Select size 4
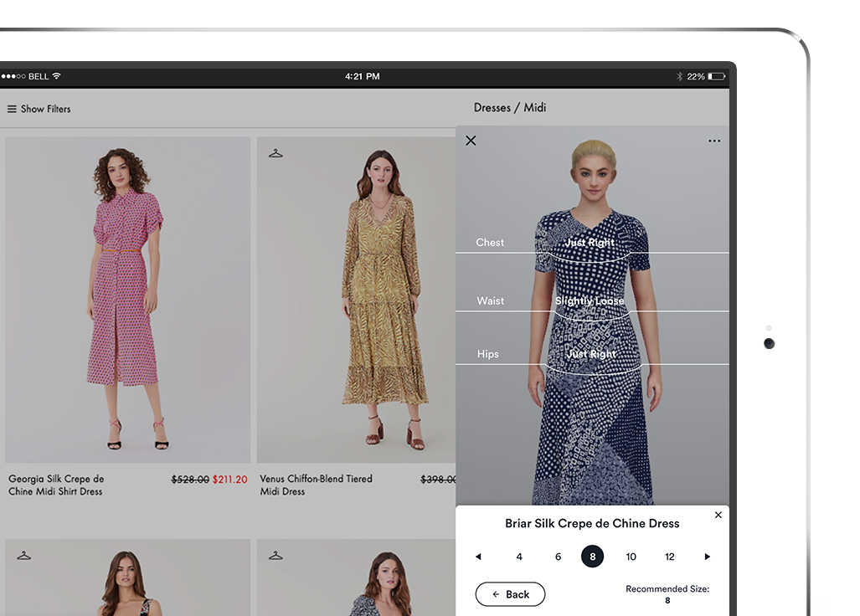Image resolution: width=860 pixels, height=616 pixels. click(x=519, y=557)
